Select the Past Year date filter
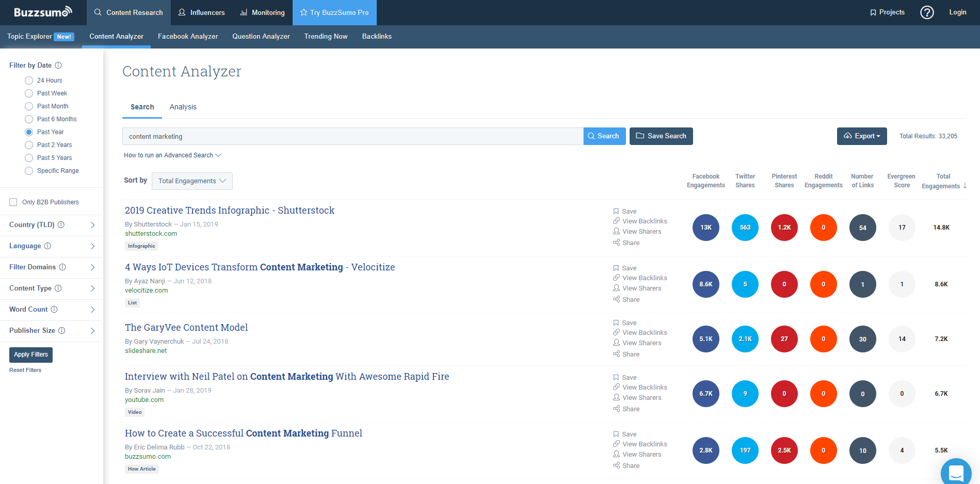The height and width of the screenshot is (484, 980). point(29,132)
